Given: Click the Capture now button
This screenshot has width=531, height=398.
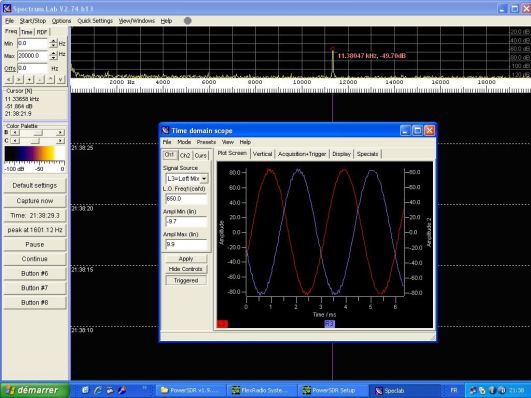Looking at the screenshot, I should (35, 201).
